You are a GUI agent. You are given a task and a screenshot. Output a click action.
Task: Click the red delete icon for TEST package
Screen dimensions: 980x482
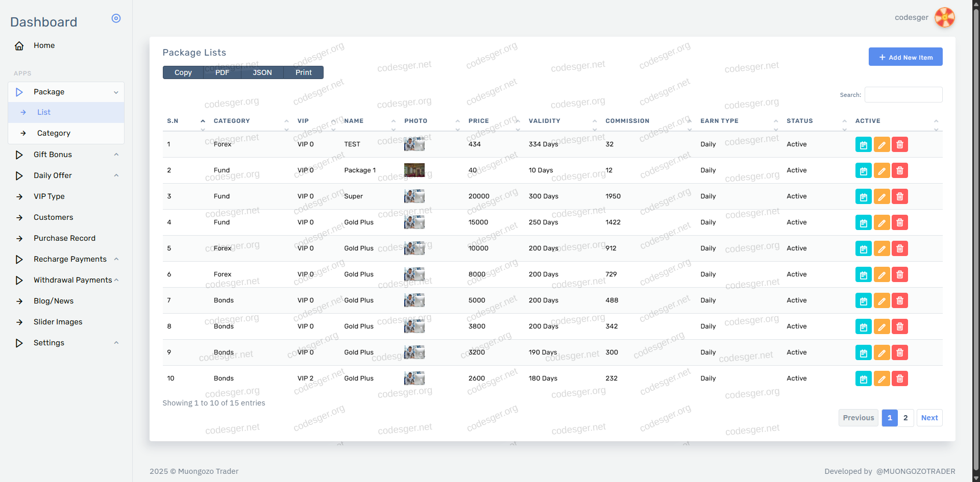pos(899,144)
